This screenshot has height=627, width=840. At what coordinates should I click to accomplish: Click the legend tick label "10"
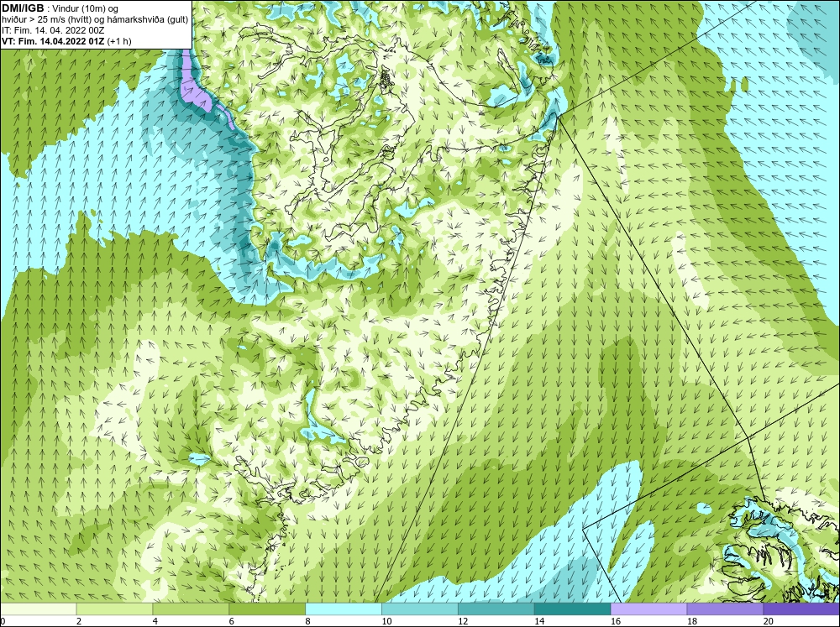coord(386,622)
